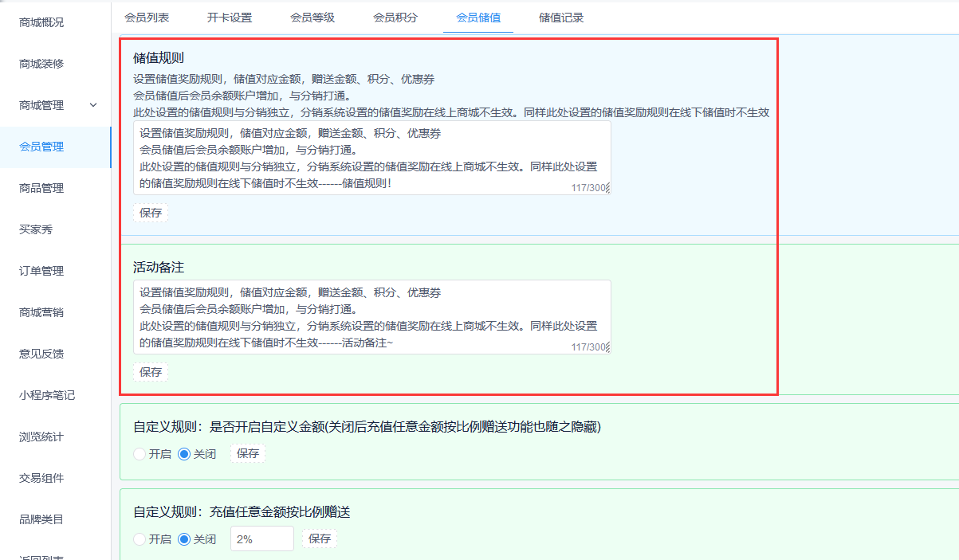The height and width of the screenshot is (560, 959).
Task: Go to 商品管理 in sidebar
Action: 41,188
